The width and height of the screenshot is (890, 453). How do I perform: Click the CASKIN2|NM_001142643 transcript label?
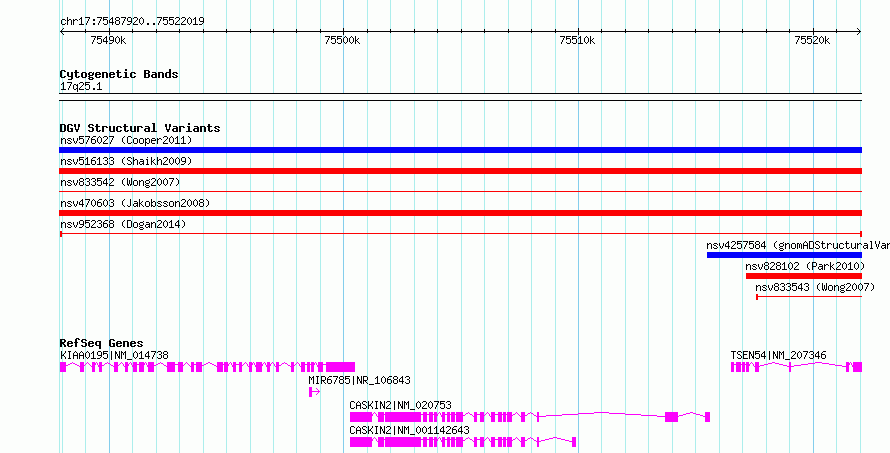coord(410,430)
